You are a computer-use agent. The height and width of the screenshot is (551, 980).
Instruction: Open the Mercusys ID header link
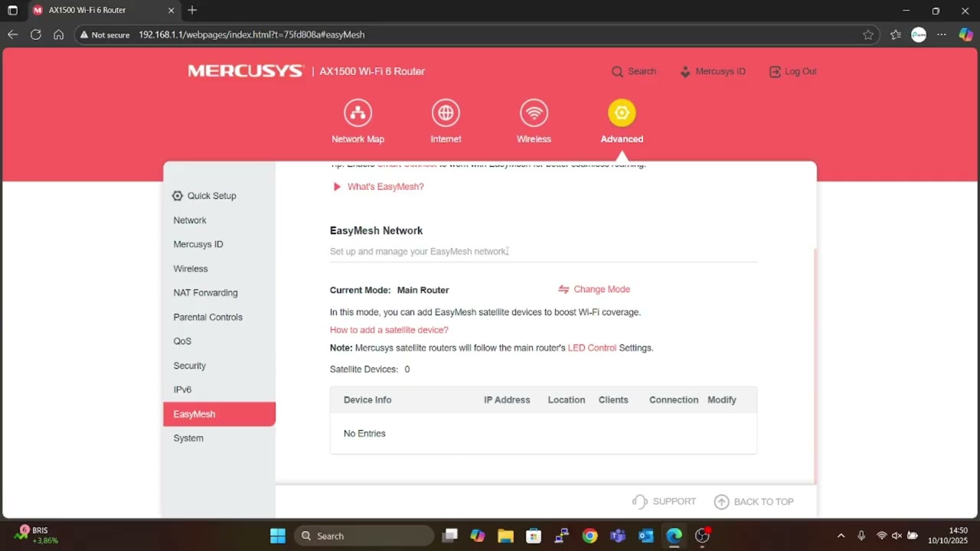[x=712, y=71]
